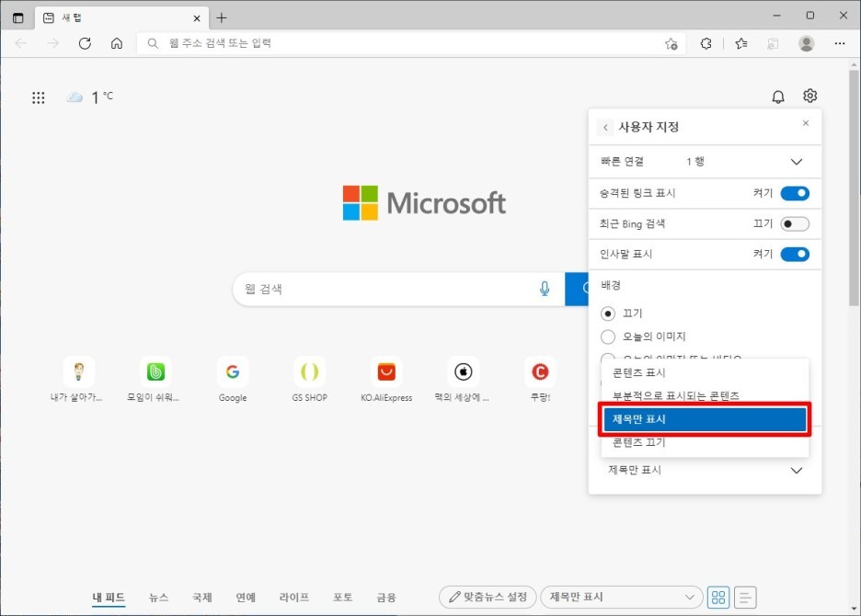Image resolution: width=861 pixels, height=616 pixels.
Task: Switch to the 내 피드 tab
Action: pyautogui.click(x=109, y=598)
